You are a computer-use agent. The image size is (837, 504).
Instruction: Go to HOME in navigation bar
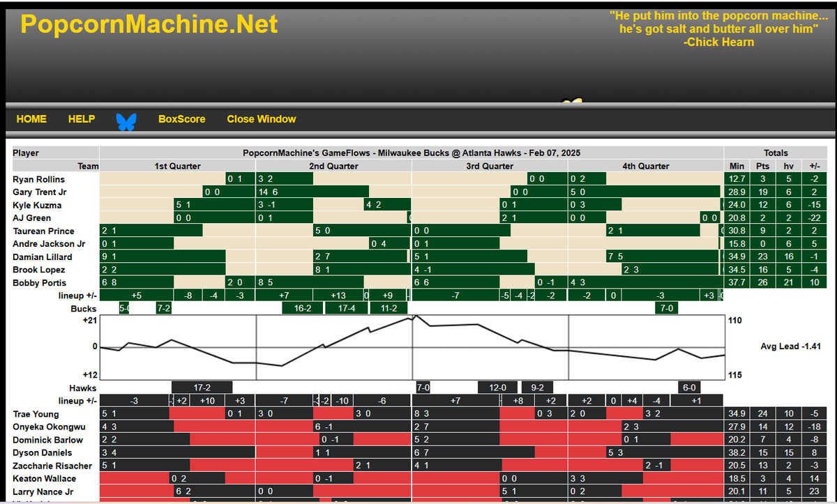(31, 119)
